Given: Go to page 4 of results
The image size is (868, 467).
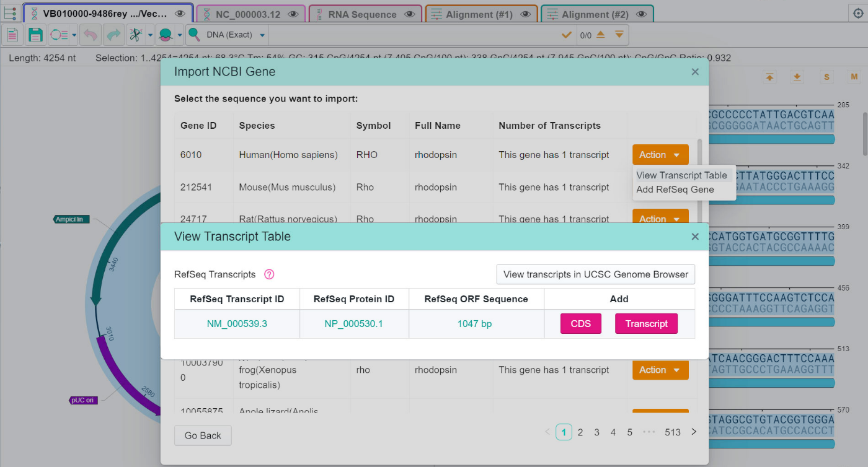Looking at the screenshot, I should point(613,432).
